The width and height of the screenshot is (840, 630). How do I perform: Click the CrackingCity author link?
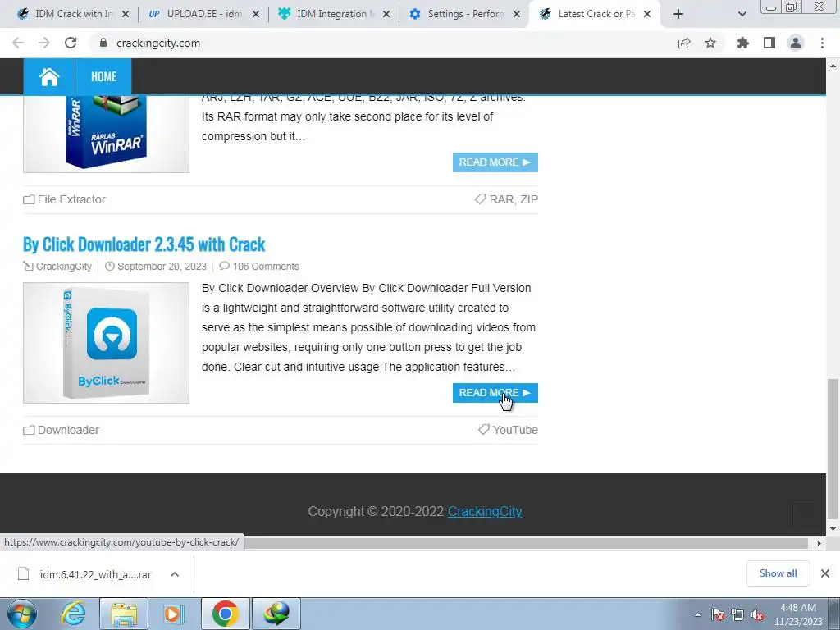click(x=64, y=267)
